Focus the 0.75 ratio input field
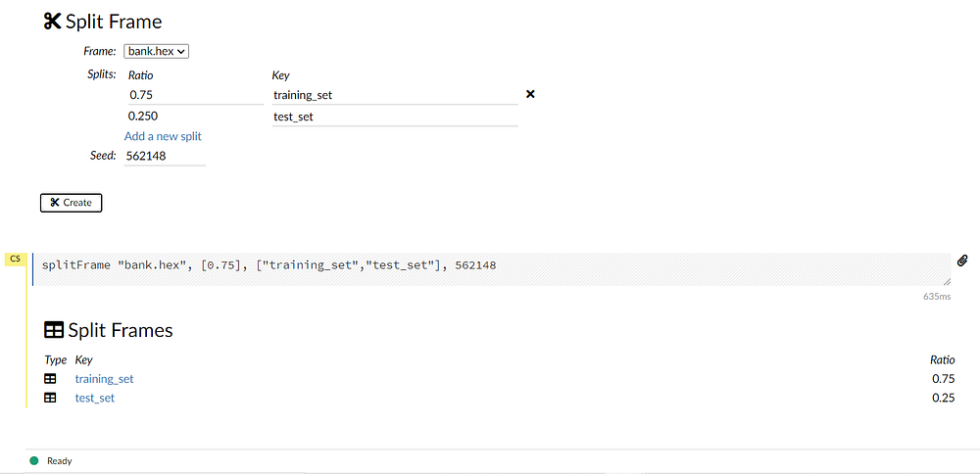 click(x=193, y=95)
